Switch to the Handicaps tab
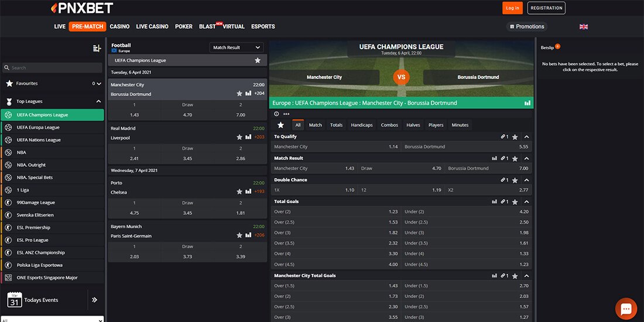The width and height of the screenshot is (644, 322). tap(361, 125)
